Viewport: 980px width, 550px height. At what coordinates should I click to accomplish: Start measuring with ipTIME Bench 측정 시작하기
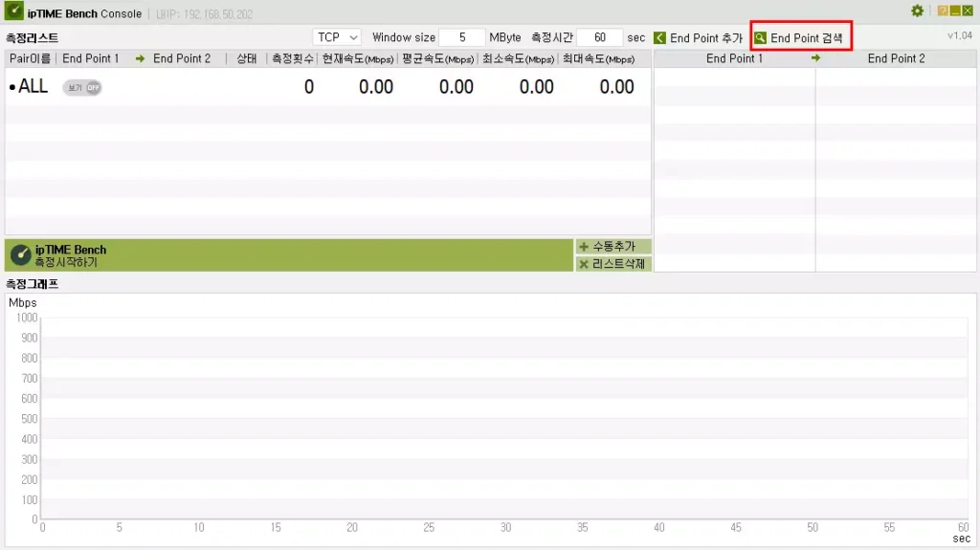click(x=289, y=255)
